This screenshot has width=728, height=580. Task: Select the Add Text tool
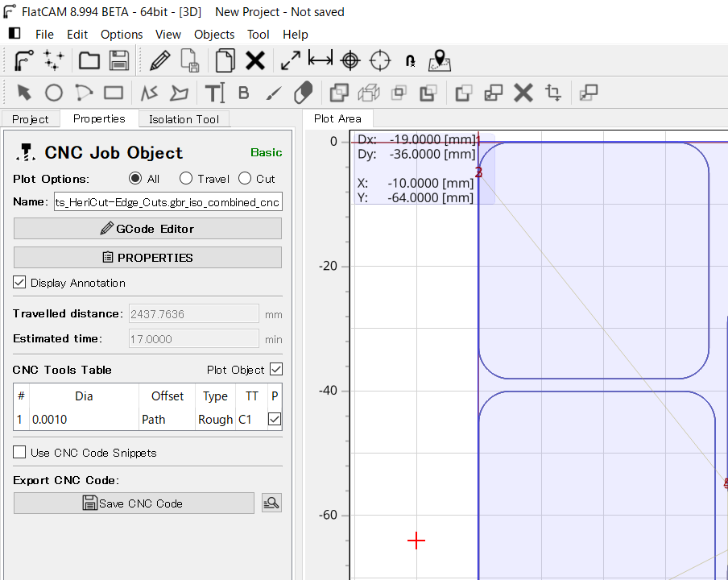tap(214, 93)
